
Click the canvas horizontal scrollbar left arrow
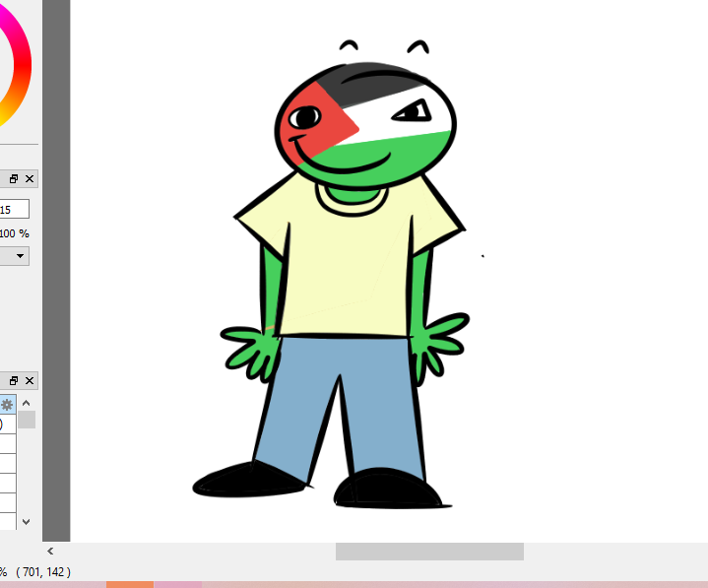click(x=50, y=551)
